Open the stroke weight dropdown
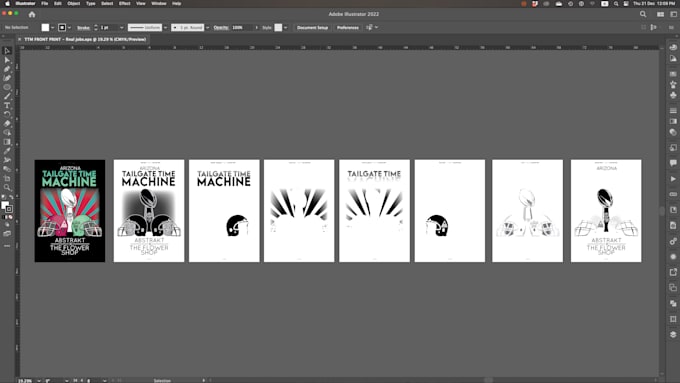The height and width of the screenshot is (383, 680). click(121, 27)
